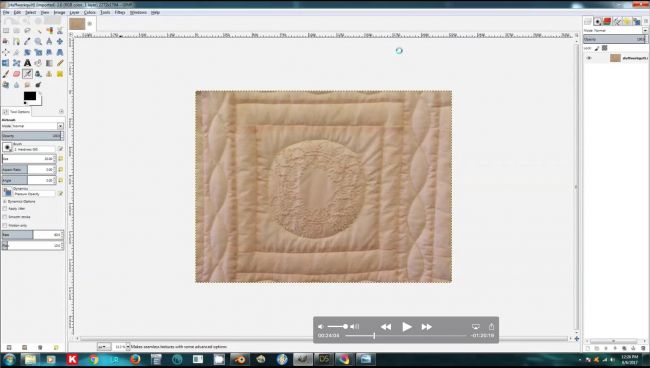This screenshot has height=368, width=650.
Task: Open the Filters menu
Action: coord(120,12)
